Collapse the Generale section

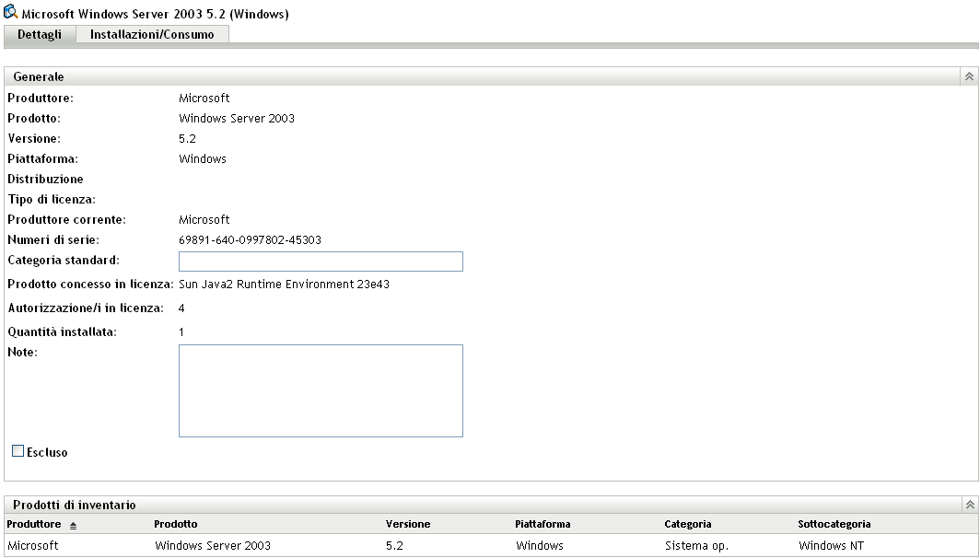coord(969,76)
